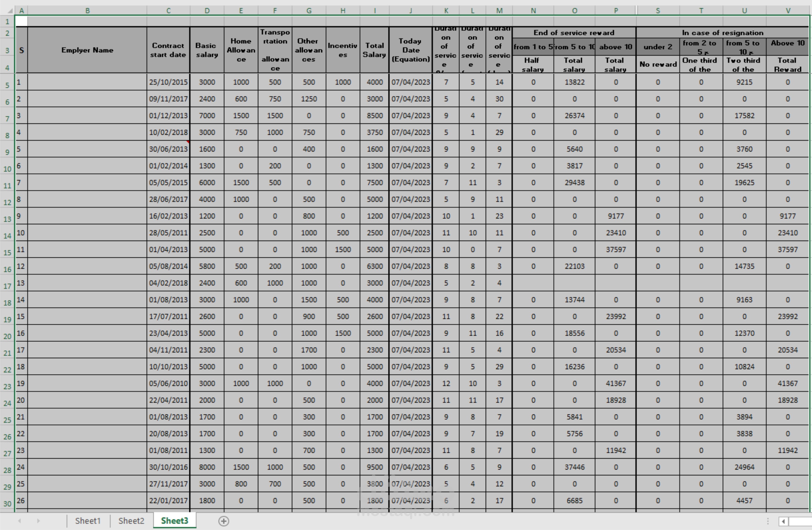Click 'Total Salary' header cell

tap(374, 50)
